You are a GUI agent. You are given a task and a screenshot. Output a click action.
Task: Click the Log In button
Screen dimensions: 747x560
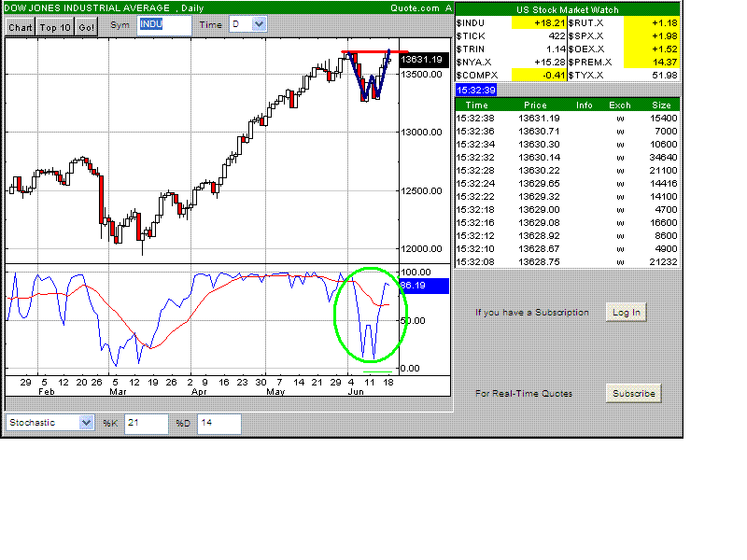626,313
